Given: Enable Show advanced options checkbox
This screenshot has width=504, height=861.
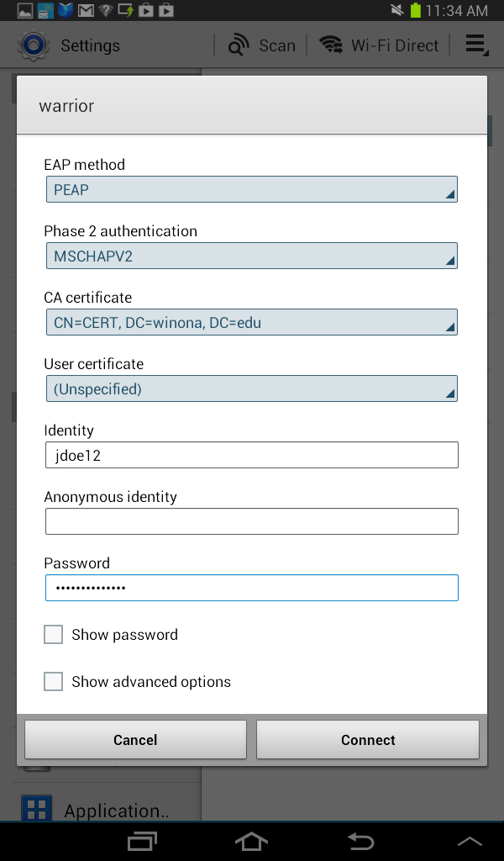Looking at the screenshot, I should tap(54, 682).
